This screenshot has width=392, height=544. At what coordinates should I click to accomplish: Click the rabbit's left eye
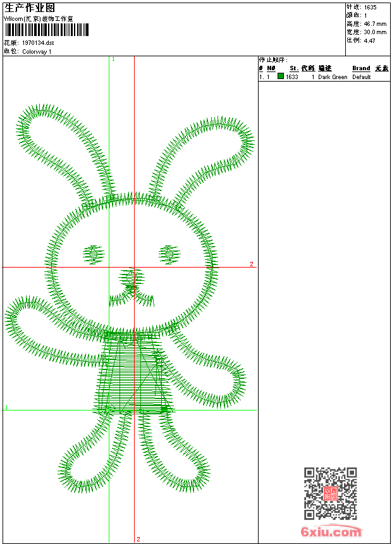(x=93, y=254)
